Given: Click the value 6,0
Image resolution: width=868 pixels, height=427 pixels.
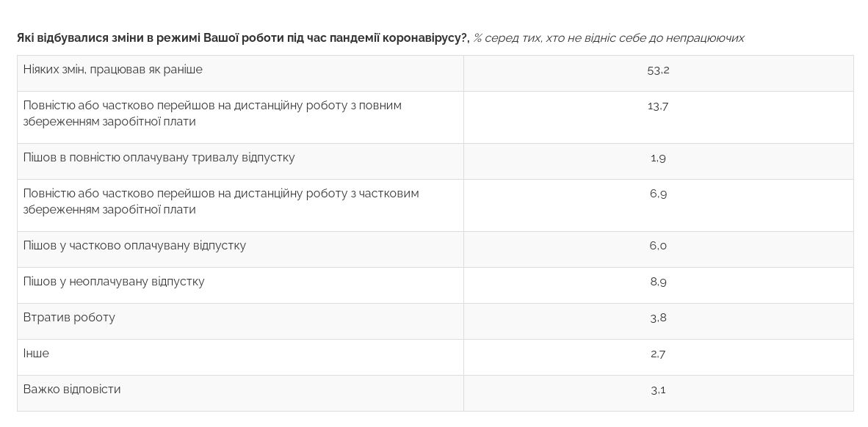Looking at the screenshot, I should tap(658, 247).
